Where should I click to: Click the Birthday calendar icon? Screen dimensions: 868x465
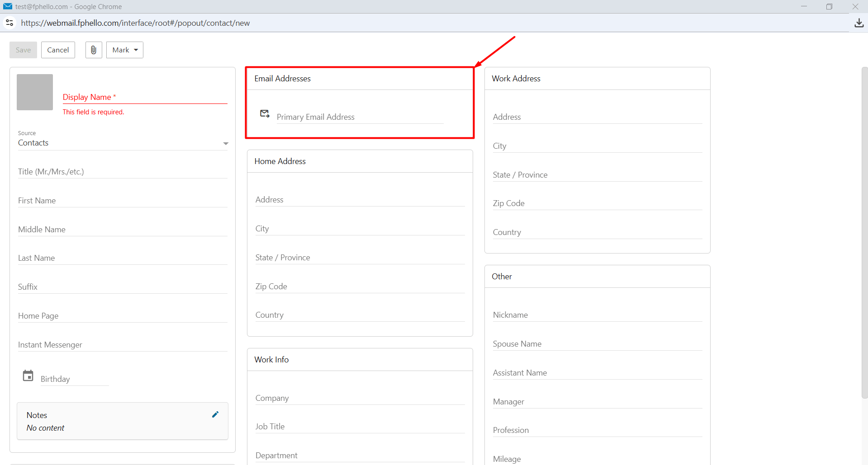(28, 376)
